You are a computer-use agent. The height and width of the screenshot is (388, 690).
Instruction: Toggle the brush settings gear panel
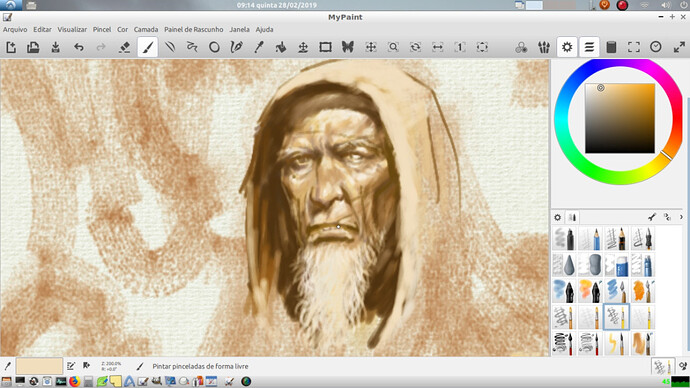[x=567, y=47]
